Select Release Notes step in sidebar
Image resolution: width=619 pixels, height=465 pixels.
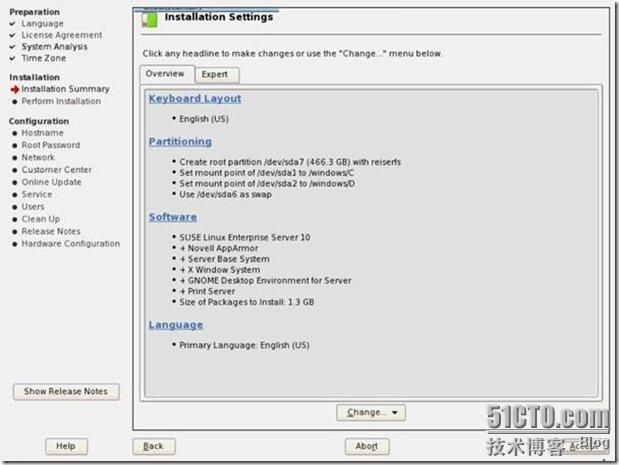click(x=51, y=231)
